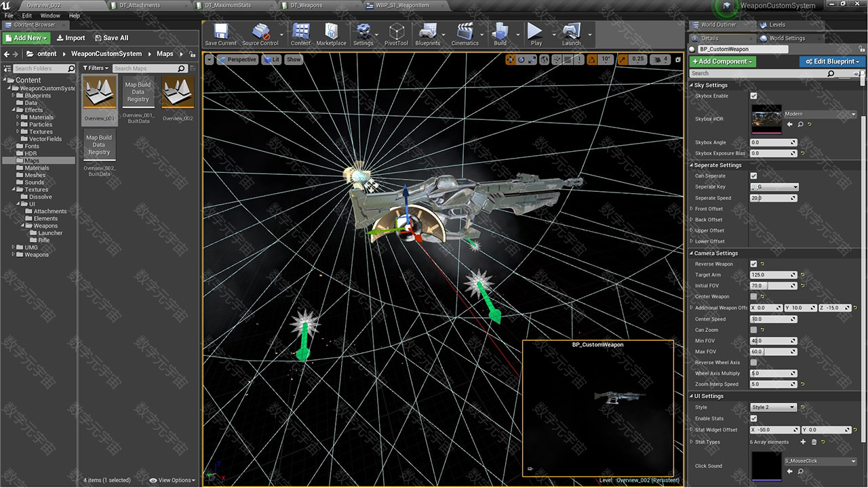Click the Initial FOV slider field
This screenshot has height=488, width=868.
(x=774, y=285)
